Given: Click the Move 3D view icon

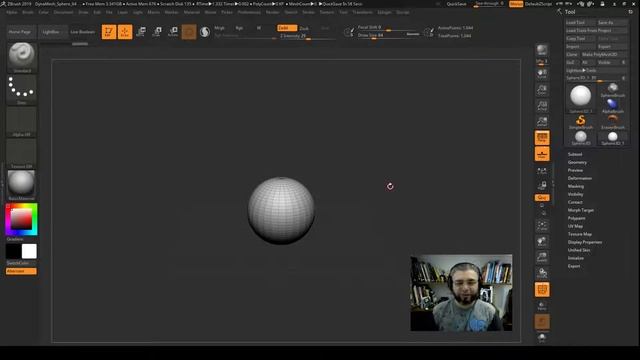Looking at the screenshot, I should tap(542, 241).
